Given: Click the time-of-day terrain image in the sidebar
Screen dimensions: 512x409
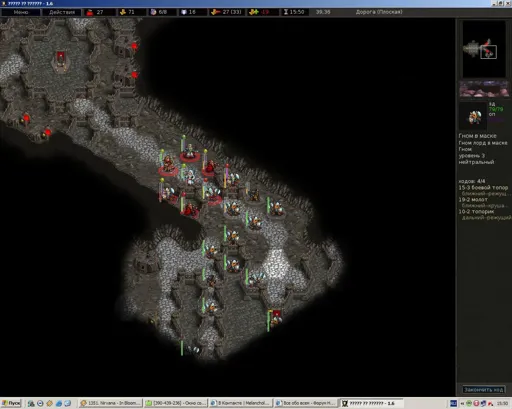Looking at the screenshot, I should point(484,89).
